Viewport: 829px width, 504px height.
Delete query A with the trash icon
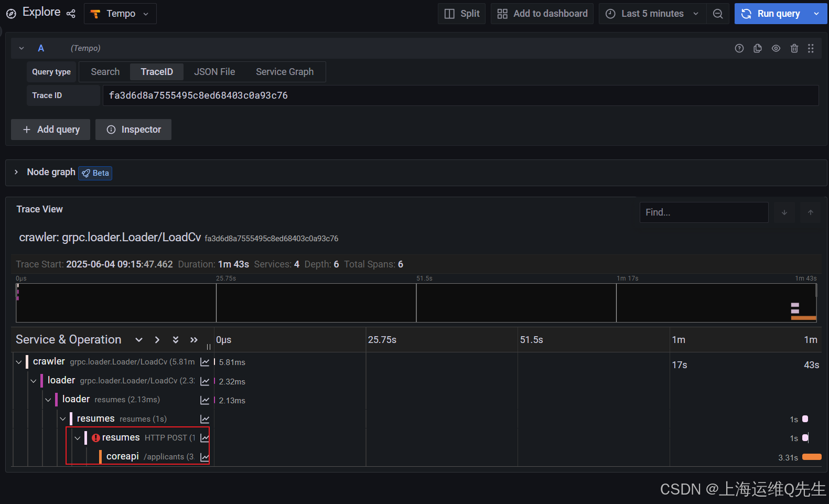(794, 48)
